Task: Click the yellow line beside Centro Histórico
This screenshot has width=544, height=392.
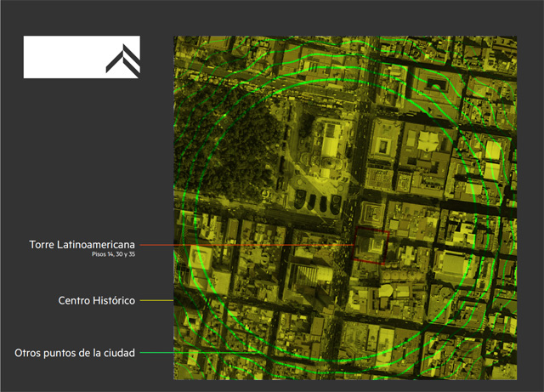Action: point(156,300)
